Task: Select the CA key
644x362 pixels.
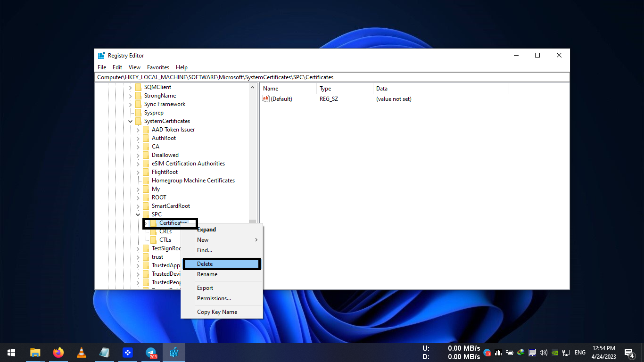Action: [x=156, y=147]
